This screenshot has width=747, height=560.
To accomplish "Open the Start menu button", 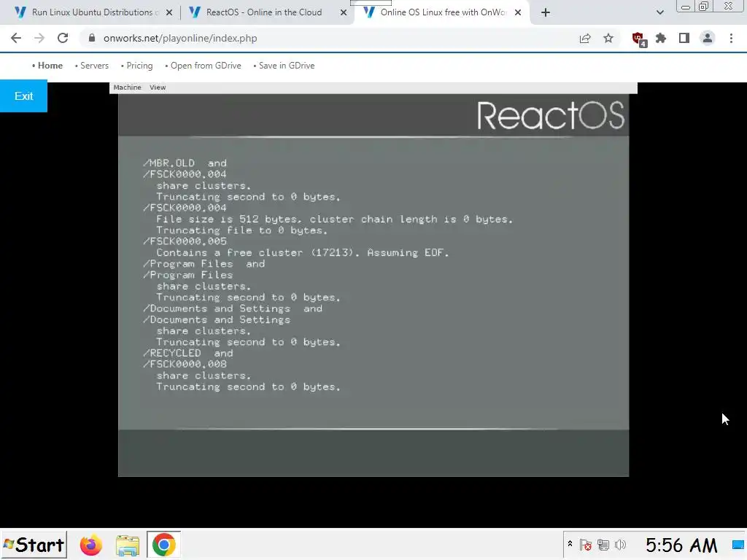I will pyautogui.click(x=34, y=545).
